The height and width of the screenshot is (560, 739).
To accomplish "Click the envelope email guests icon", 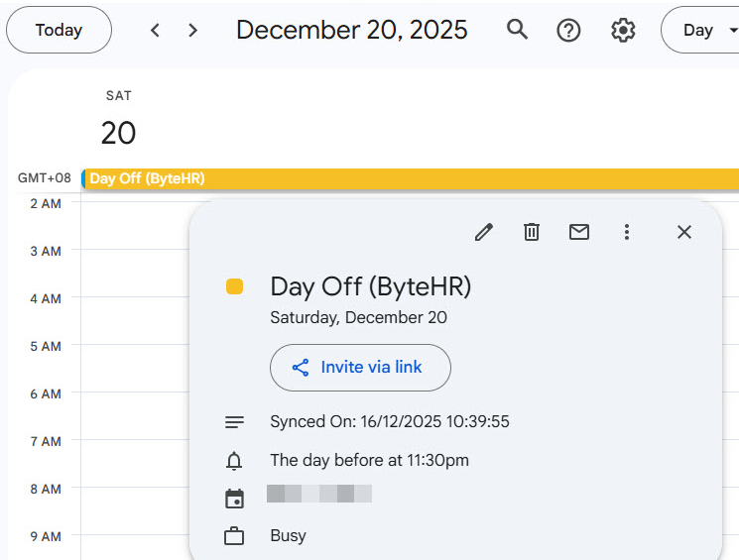I will (579, 232).
